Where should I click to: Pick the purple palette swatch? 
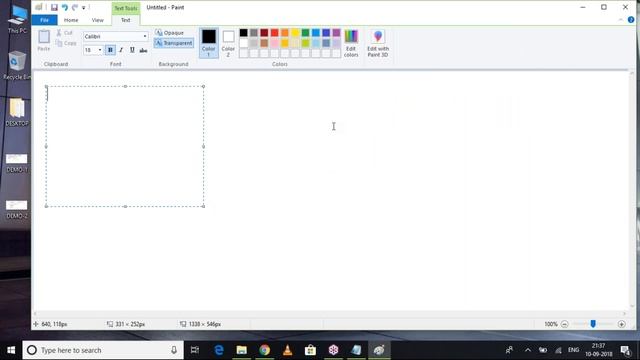(336, 33)
